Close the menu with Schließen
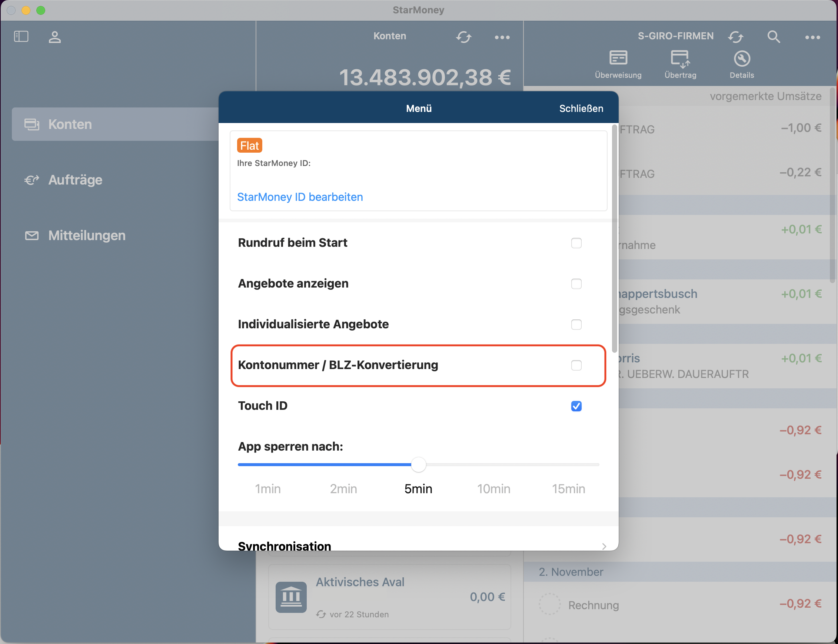 coord(581,109)
